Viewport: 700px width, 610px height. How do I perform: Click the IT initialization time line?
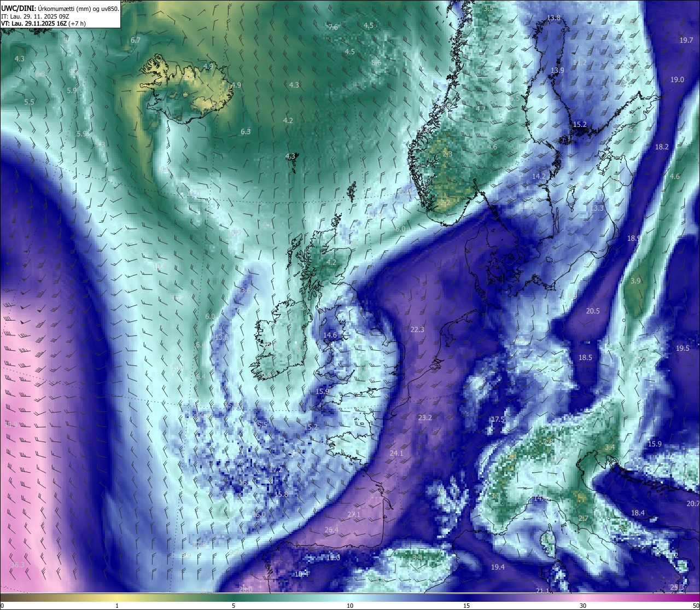(x=35, y=16)
